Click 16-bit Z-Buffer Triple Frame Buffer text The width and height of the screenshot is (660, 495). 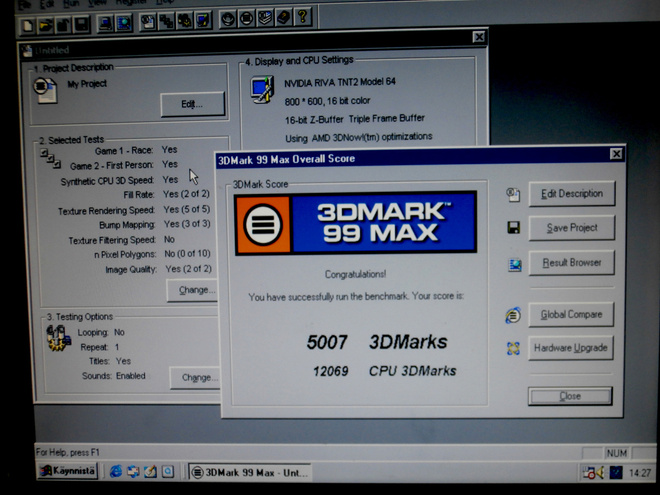tap(354, 119)
